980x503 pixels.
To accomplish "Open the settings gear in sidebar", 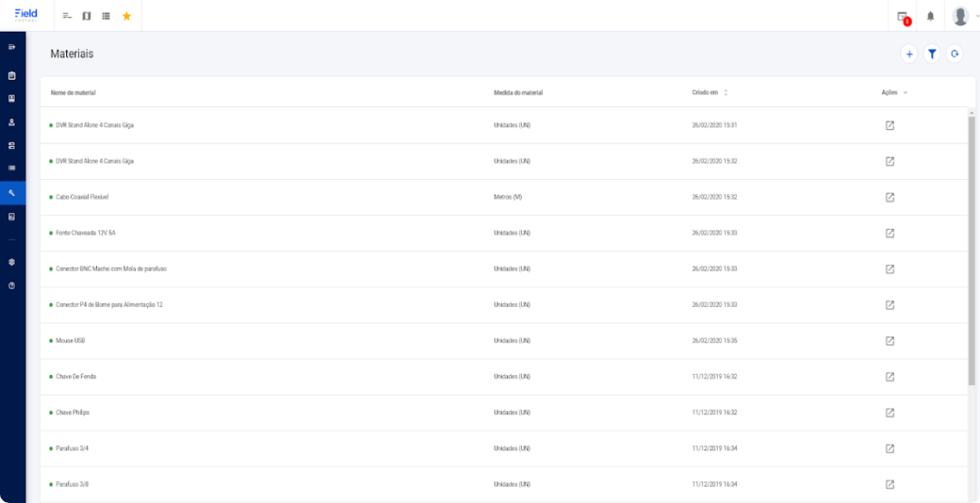I will click(x=12, y=261).
